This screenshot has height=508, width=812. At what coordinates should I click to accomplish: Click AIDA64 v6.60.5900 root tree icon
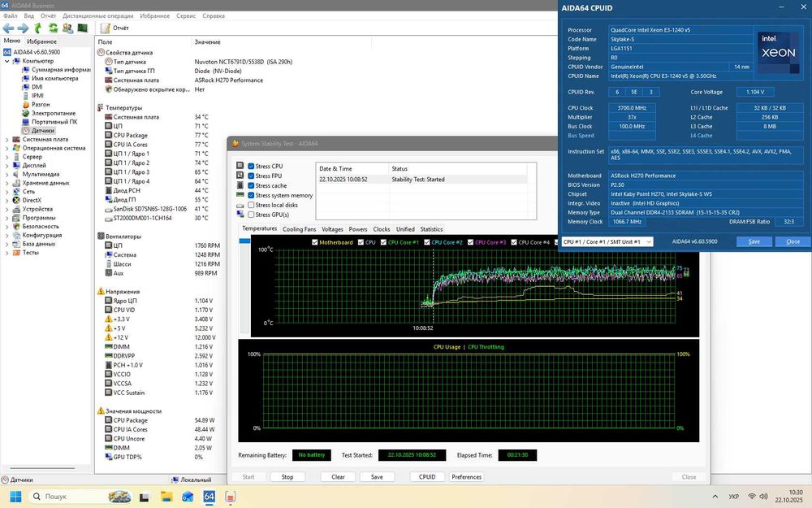click(7, 52)
